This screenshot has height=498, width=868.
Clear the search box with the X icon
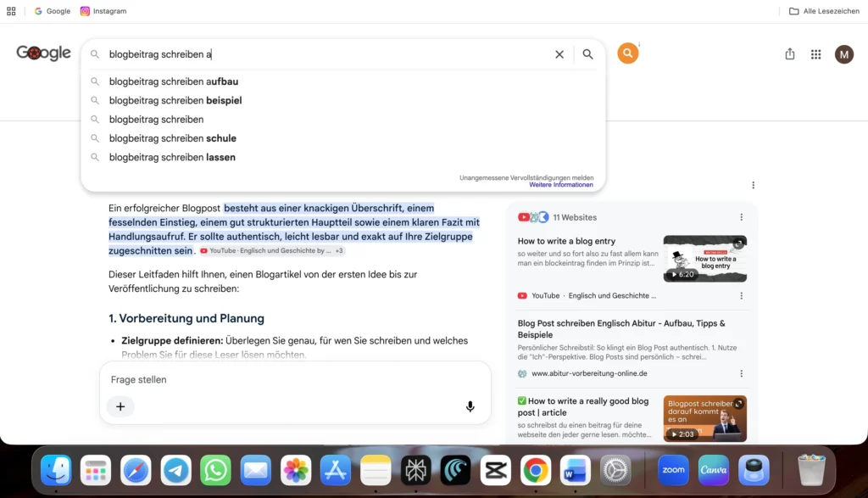(559, 54)
